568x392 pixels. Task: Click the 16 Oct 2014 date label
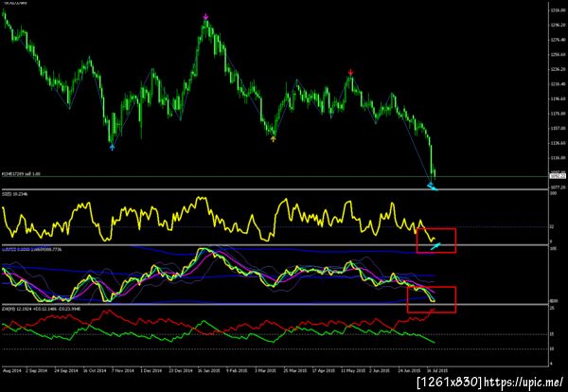pyautogui.click(x=95, y=371)
